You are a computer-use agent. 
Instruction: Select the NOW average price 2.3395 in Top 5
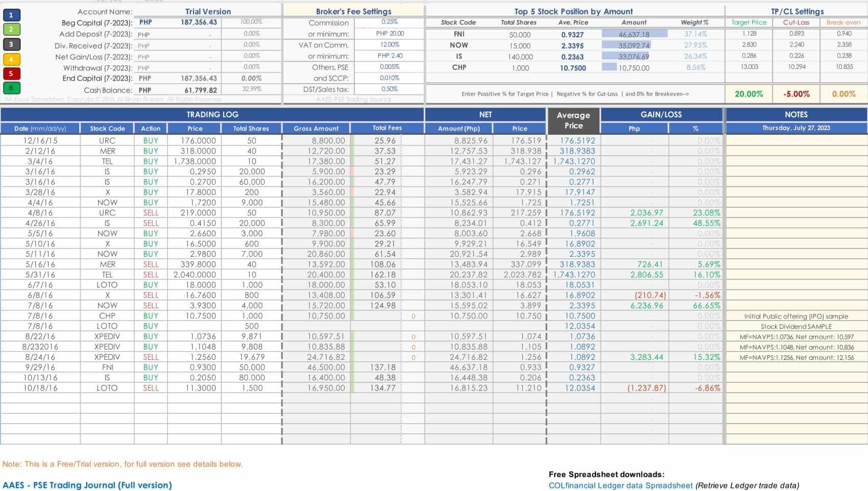click(x=572, y=45)
